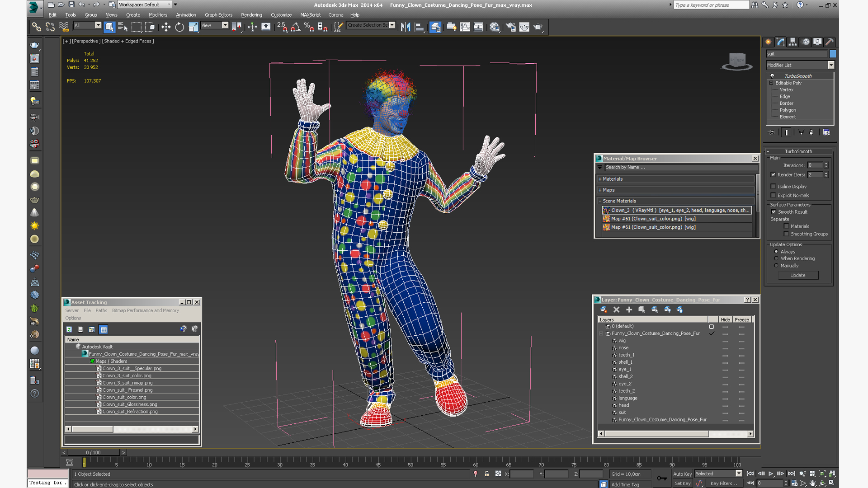Choose the Select and Move tool
The image size is (868, 488).
[166, 27]
